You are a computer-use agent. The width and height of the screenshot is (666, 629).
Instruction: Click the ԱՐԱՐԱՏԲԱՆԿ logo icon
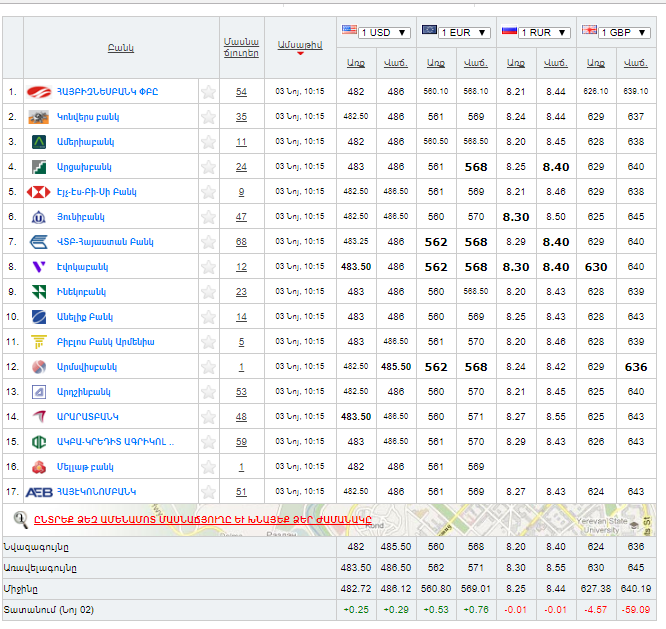pos(39,417)
